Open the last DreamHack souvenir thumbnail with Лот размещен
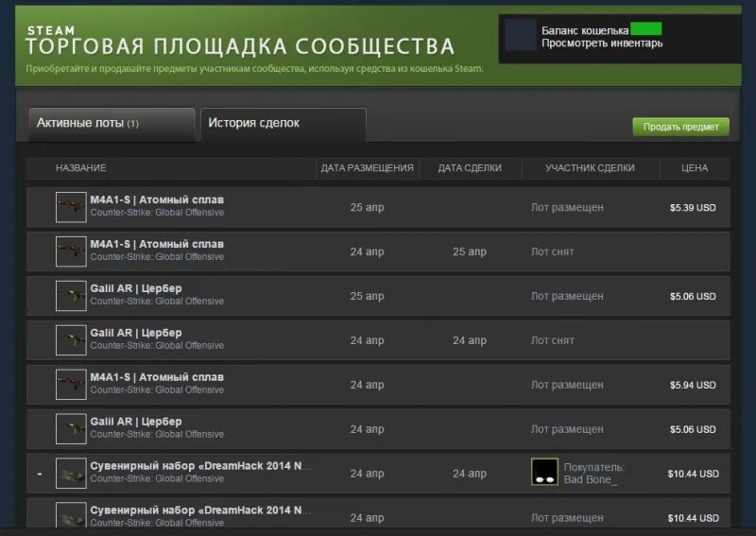 (x=71, y=515)
